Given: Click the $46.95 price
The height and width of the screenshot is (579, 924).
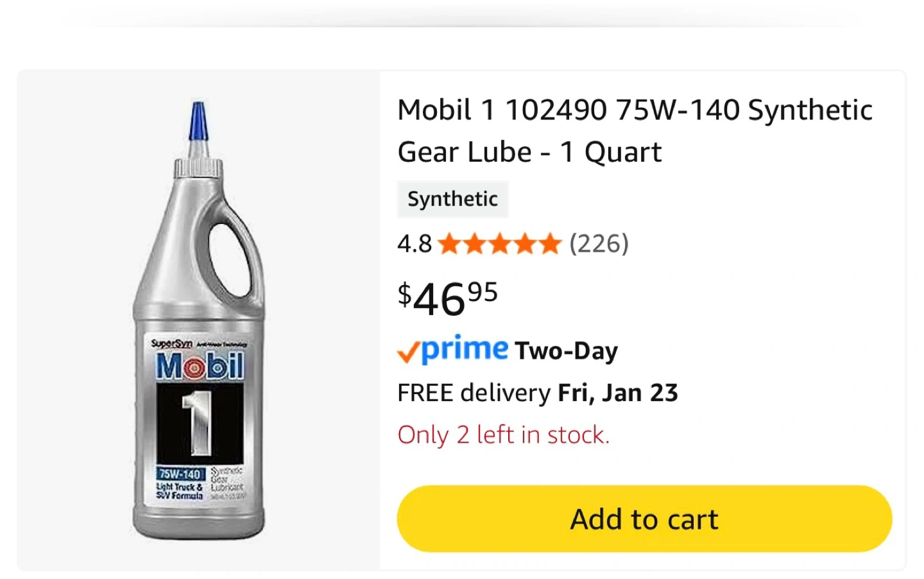Looking at the screenshot, I should click(x=447, y=298).
